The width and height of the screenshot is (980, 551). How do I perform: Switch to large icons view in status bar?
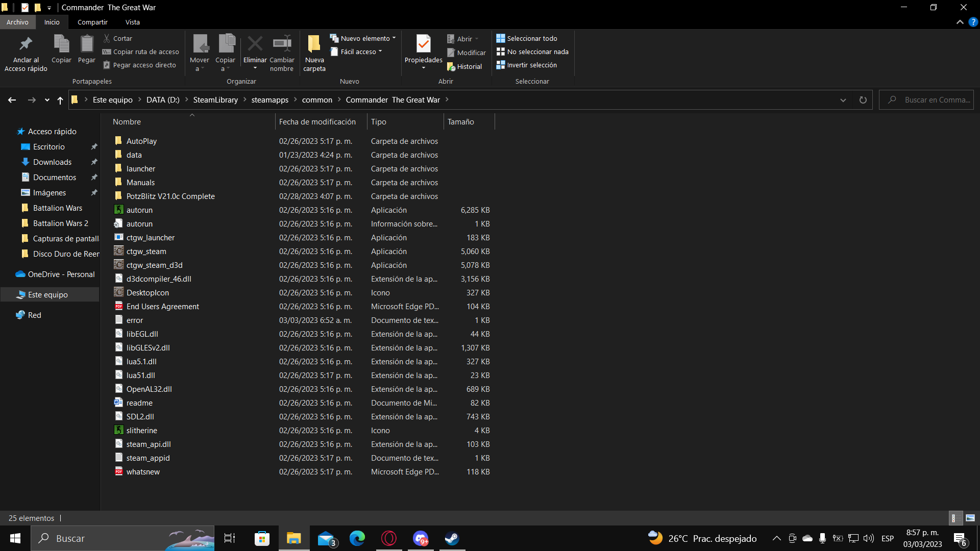click(x=970, y=518)
